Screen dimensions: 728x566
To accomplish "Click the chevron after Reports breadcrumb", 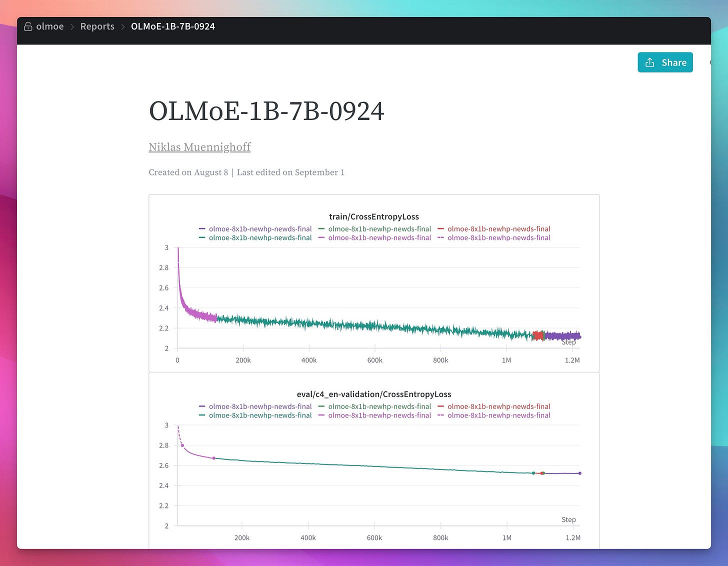I will click(x=123, y=27).
